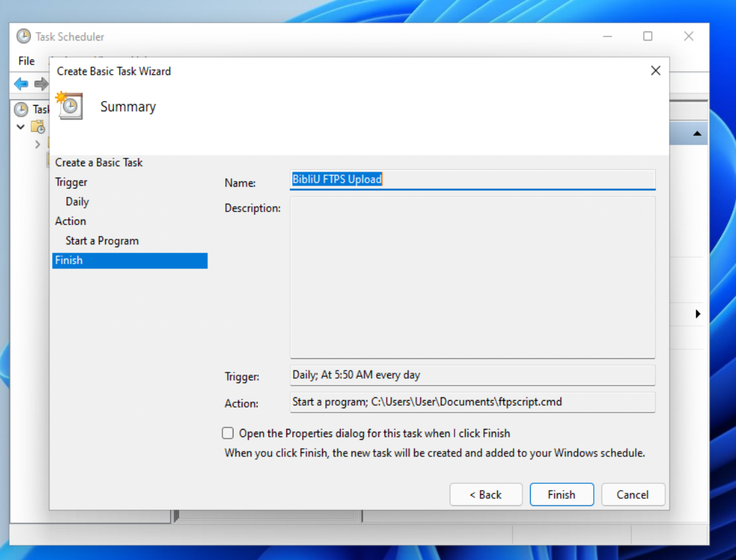736x560 pixels.
Task: Go to the Trigger wizard step
Action: pyautogui.click(x=71, y=182)
